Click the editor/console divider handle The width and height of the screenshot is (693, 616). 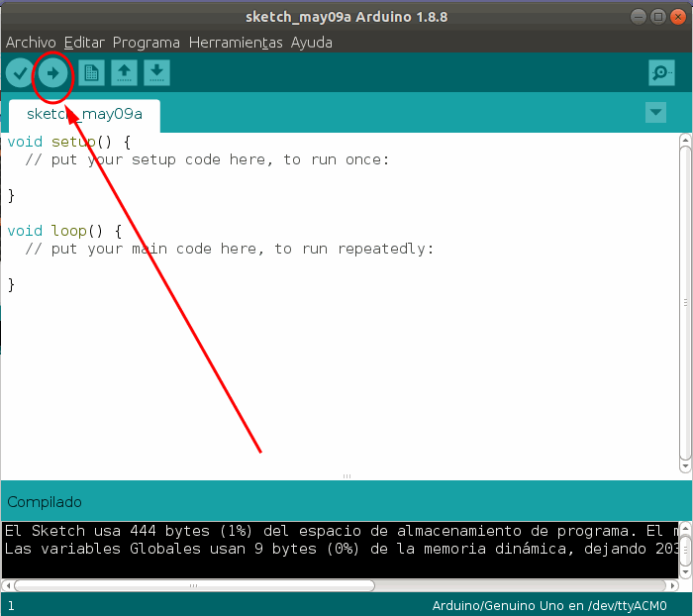click(346, 476)
